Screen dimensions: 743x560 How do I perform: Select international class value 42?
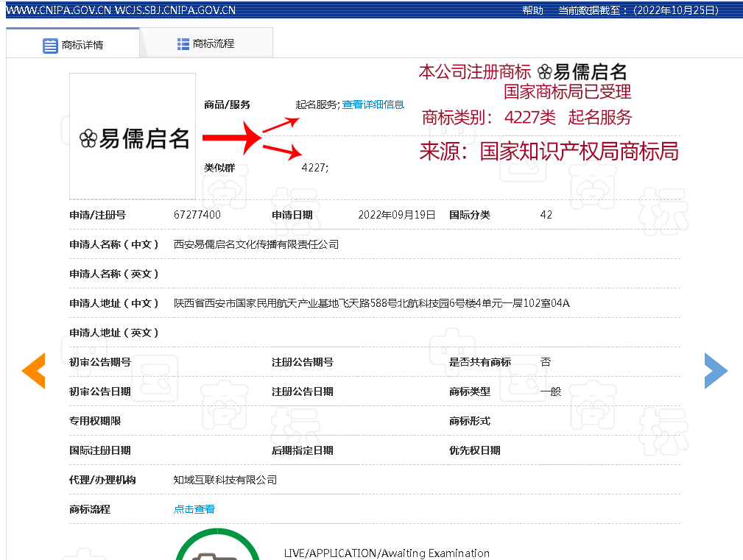coord(546,215)
